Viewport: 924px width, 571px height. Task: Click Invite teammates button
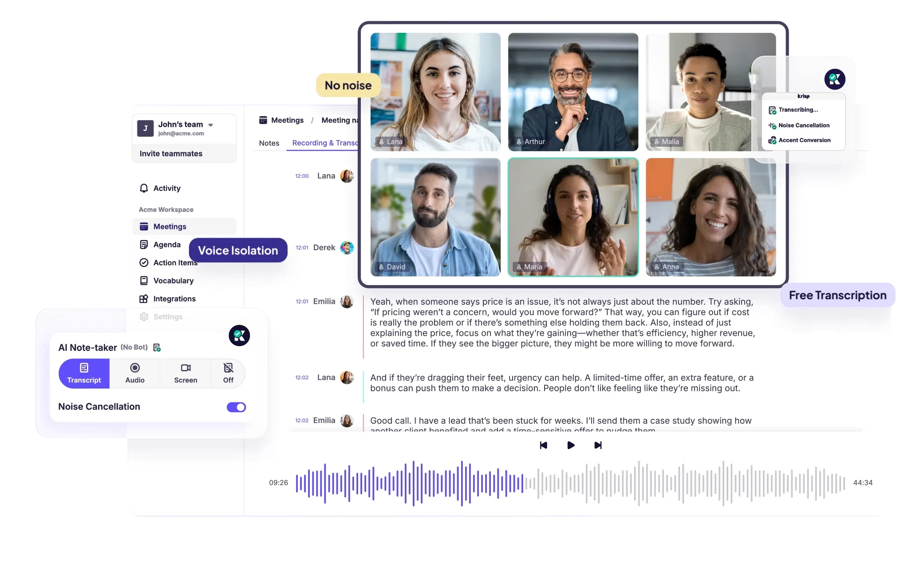point(171,154)
